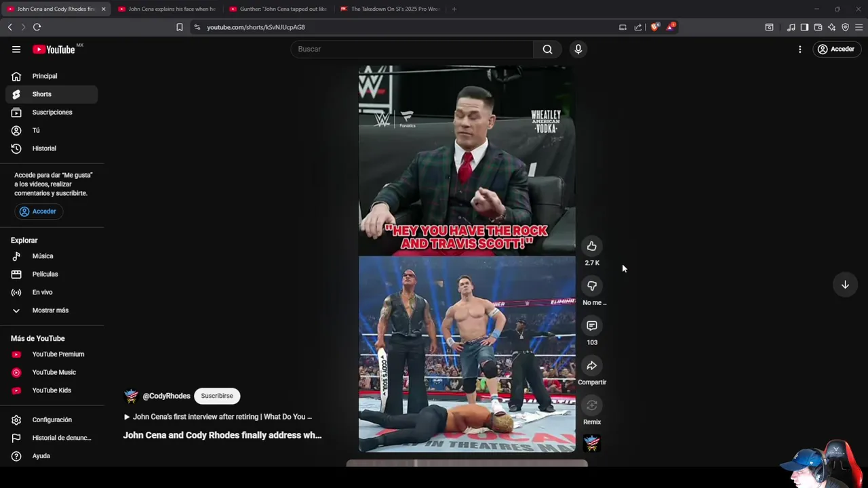Click the install app icon in the address bar
Screen dimensions: 868x488
[x=623, y=27]
